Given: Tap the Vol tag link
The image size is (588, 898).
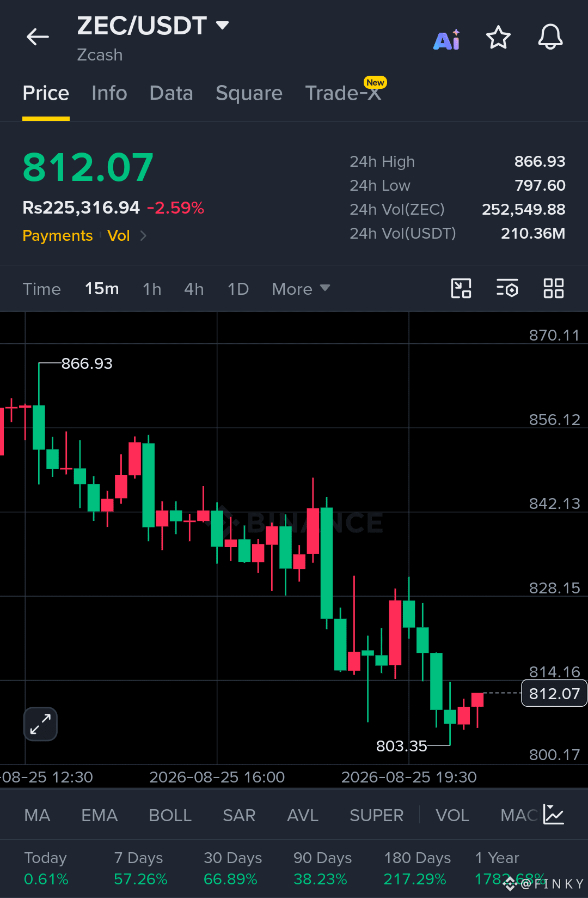Looking at the screenshot, I should tap(119, 235).
